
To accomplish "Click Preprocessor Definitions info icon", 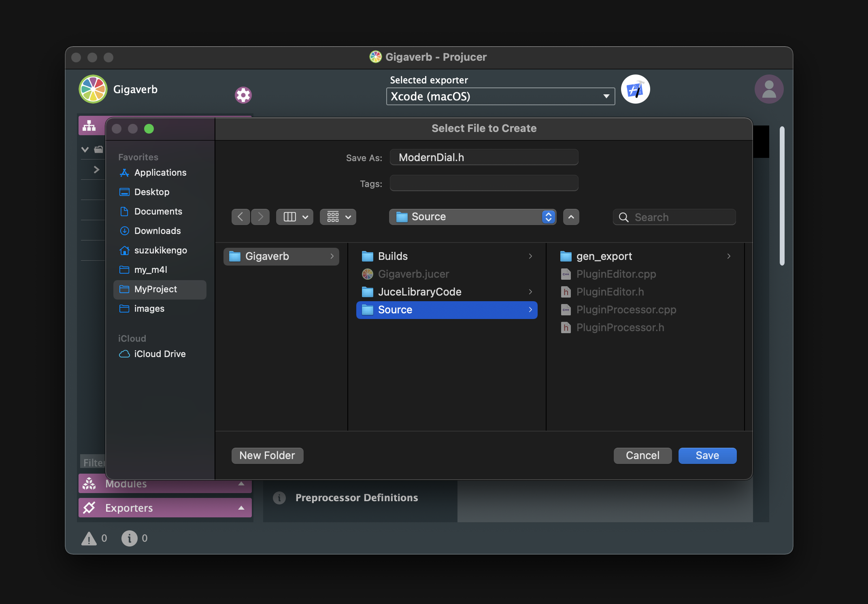I will pos(279,498).
